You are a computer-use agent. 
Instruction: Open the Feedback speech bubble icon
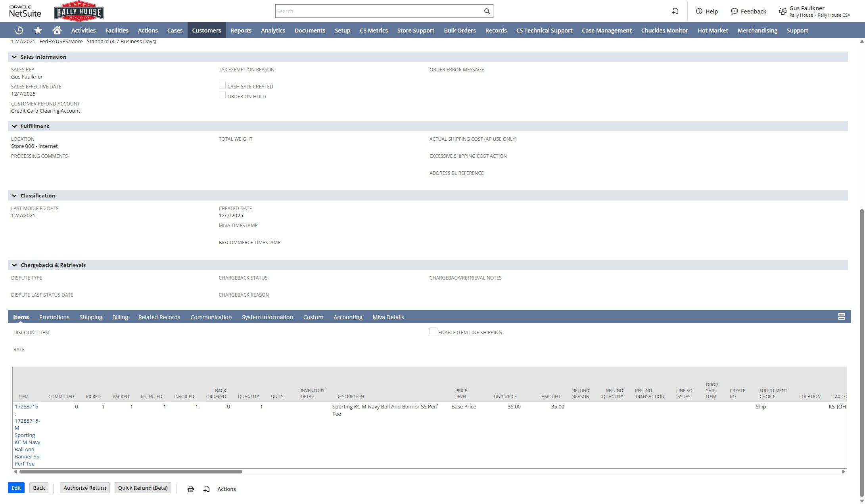click(x=735, y=11)
